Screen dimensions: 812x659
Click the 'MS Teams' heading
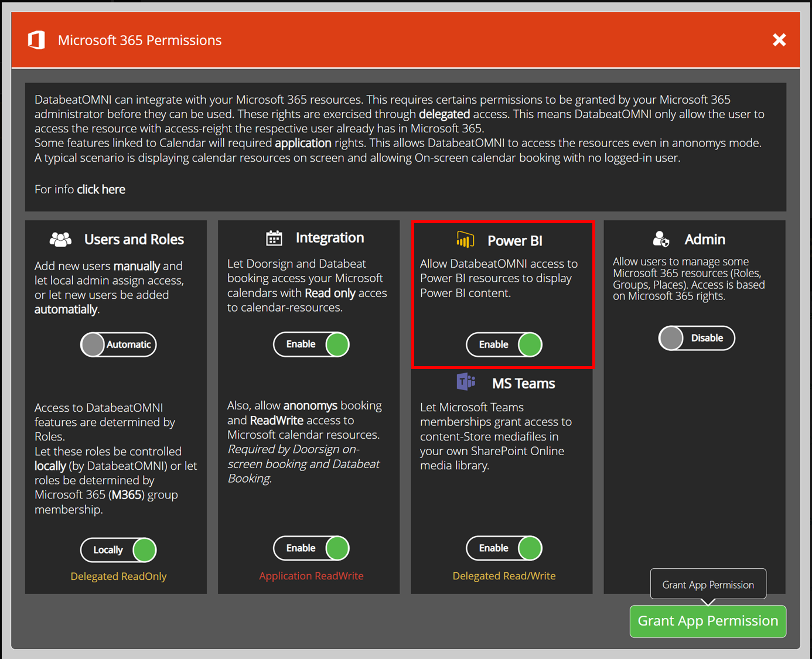click(x=523, y=383)
